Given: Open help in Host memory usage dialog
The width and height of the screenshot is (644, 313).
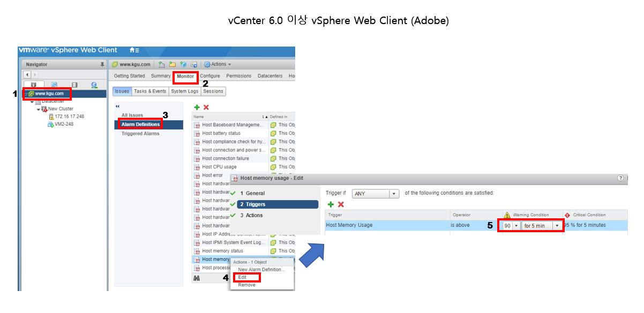Looking at the screenshot, I should click(620, 178).
